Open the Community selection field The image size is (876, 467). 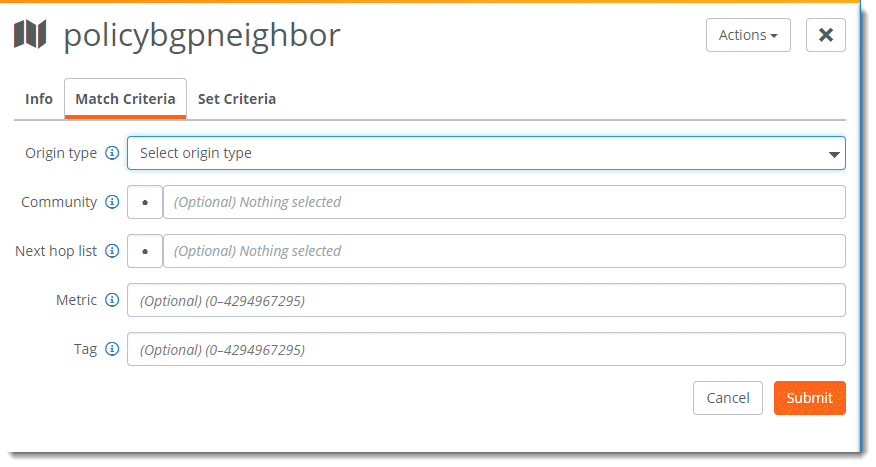pyautogui.click(x=504, y=202)
